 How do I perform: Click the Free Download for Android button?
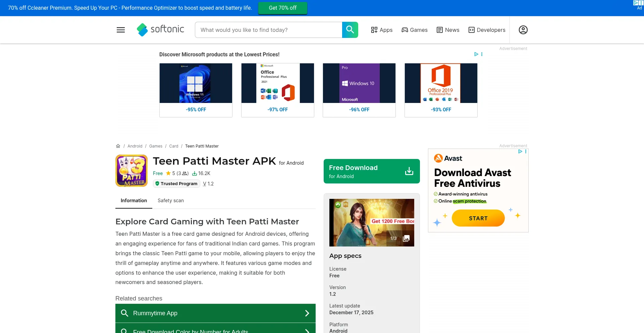click(x=371, y=171)
